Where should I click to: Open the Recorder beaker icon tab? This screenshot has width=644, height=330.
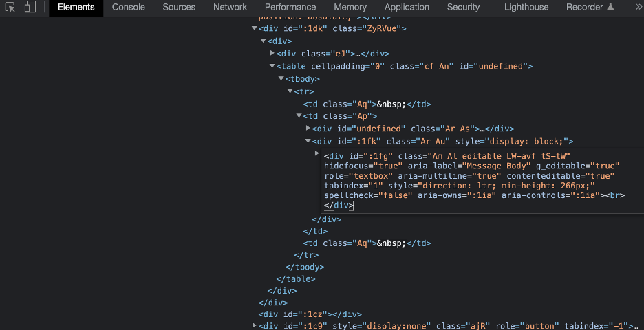[590, 7]
